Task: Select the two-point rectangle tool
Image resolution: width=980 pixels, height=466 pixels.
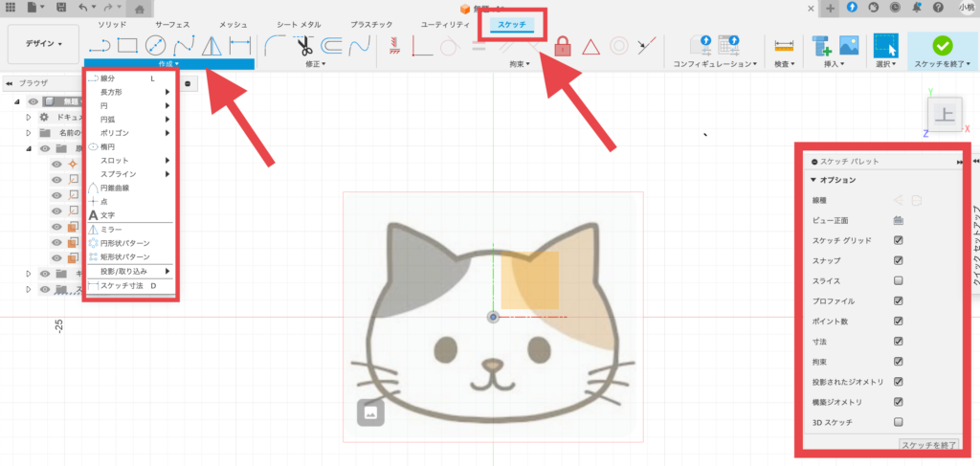Action: pos(127,45)
